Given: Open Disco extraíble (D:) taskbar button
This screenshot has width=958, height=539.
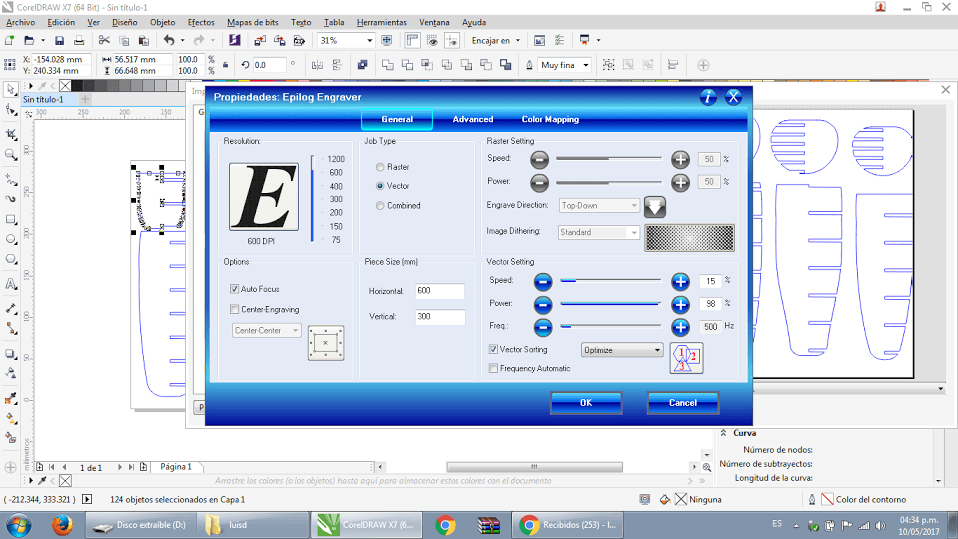Looking at the screenshot, I should click(141, 525).
